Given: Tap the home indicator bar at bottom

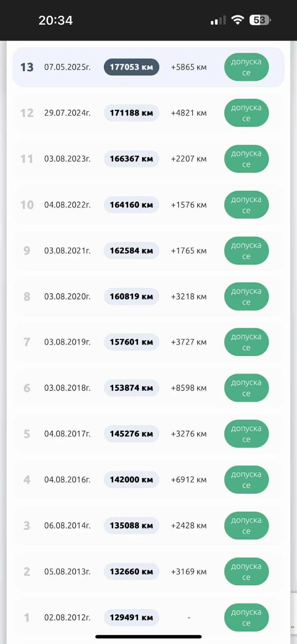Looking at the screenshot, I should [148, 637].
